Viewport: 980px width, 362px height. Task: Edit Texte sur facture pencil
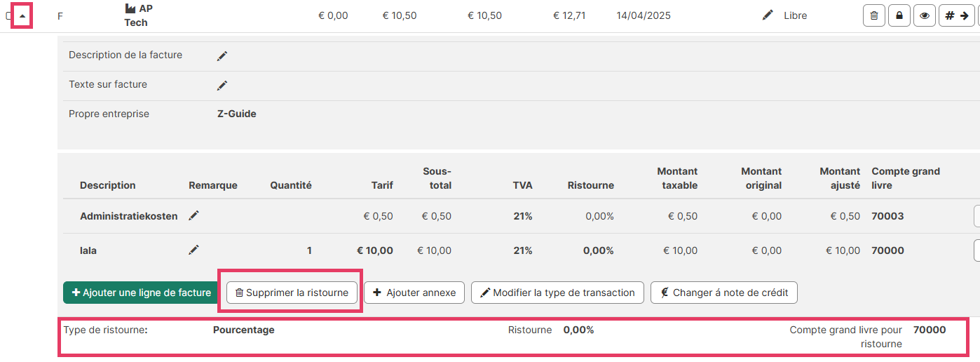click(222, 85)
